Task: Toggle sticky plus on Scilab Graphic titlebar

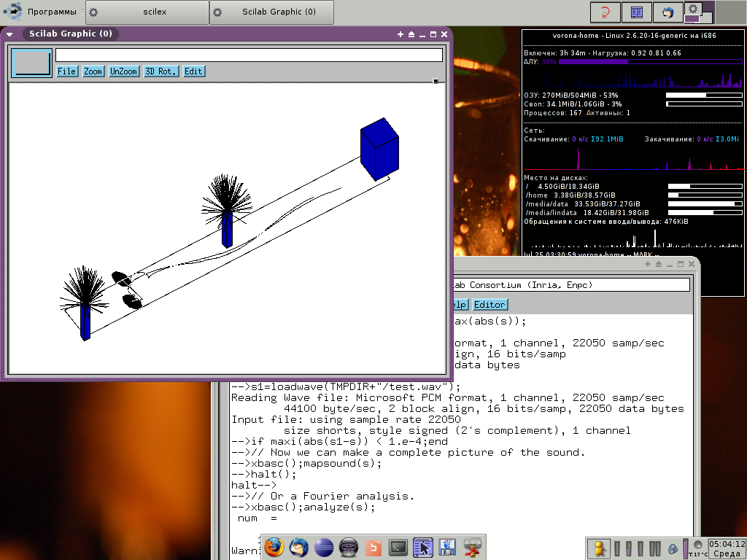Action: (x=400, y=34)
